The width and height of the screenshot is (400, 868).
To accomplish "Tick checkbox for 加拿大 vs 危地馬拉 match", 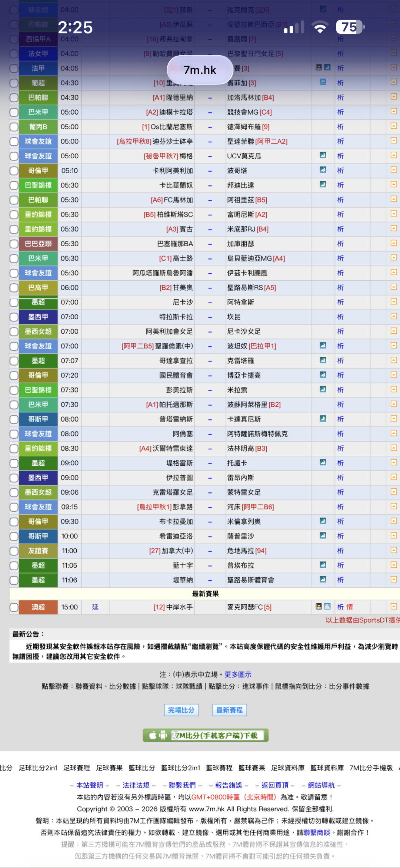I will click(x=14, y=551).
